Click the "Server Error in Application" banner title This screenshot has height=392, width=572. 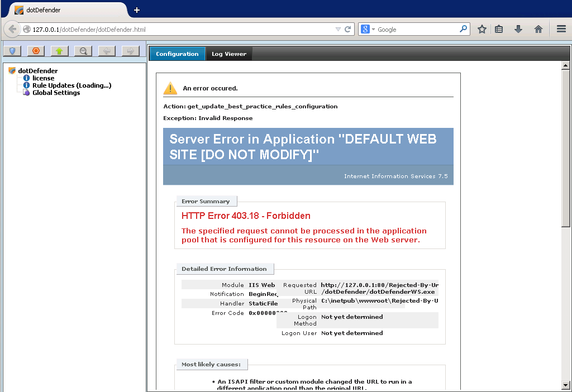(303, 147)
